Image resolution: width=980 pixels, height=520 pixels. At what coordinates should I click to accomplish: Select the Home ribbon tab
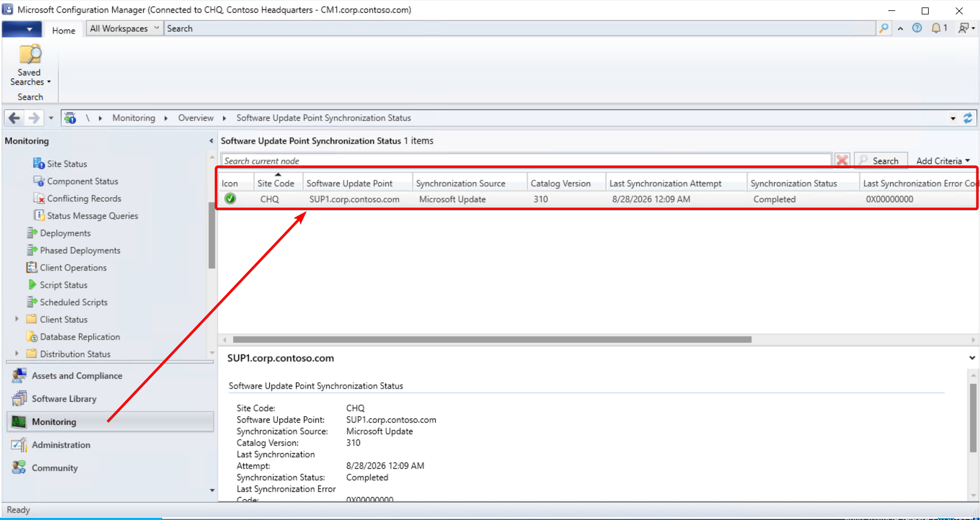[x=63, y=31]
